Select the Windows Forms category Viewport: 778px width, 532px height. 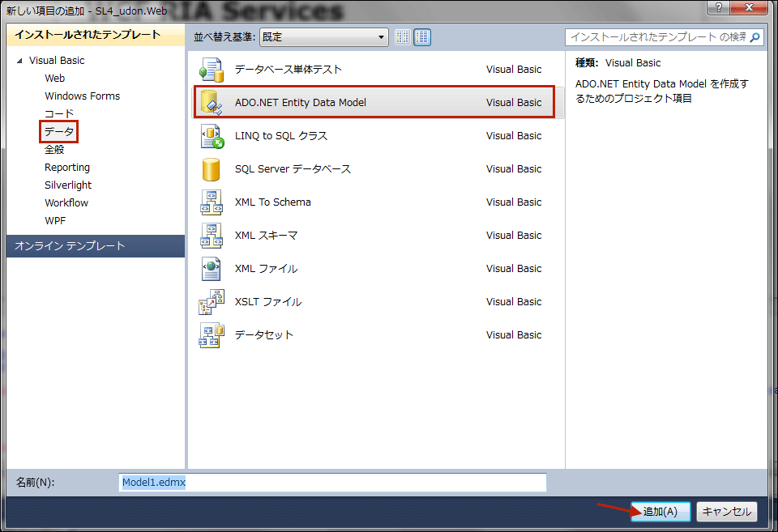pyautogui.click(x=83, y=96)
